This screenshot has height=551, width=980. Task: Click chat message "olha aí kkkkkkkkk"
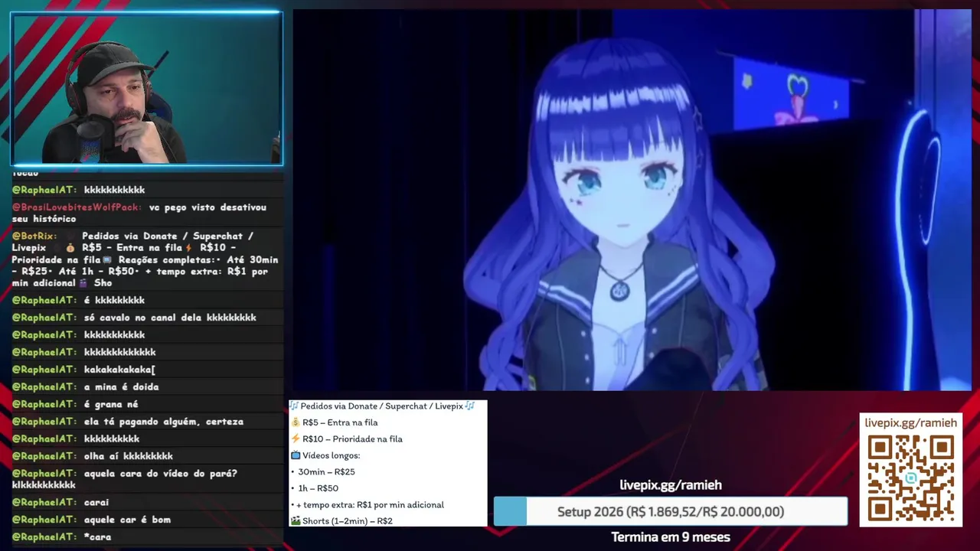(x=129, y=456)
